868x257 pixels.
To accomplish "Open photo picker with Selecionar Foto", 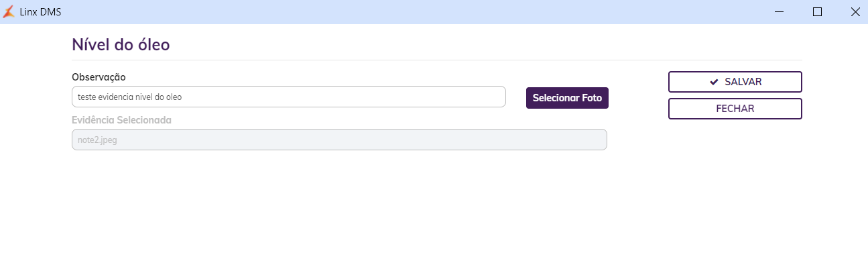I will point(567,98).
